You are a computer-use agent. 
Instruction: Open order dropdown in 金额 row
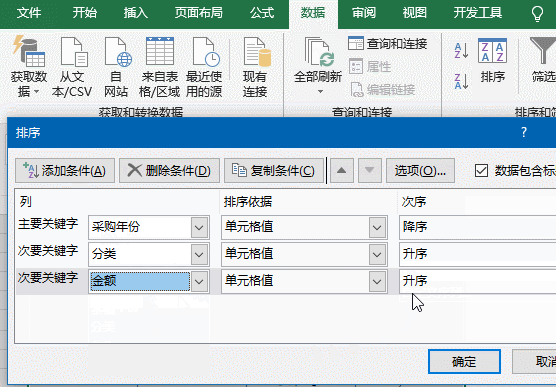pyautogui.click(x=477, y=282)
